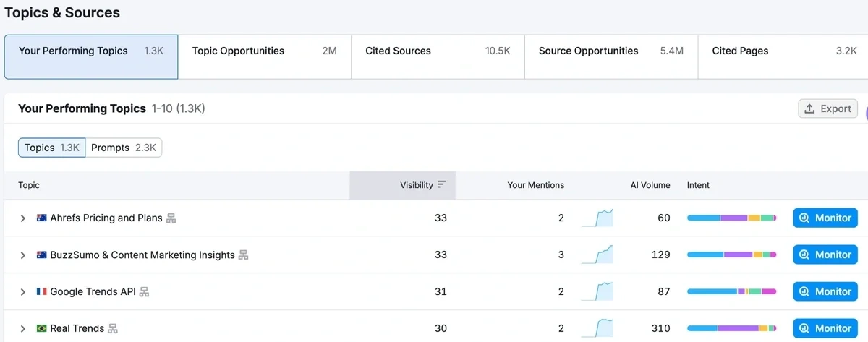Image resolution: width=868 pixels, height=342 pixels.
Task: Export the performing topics table
Action: [828, 108]
